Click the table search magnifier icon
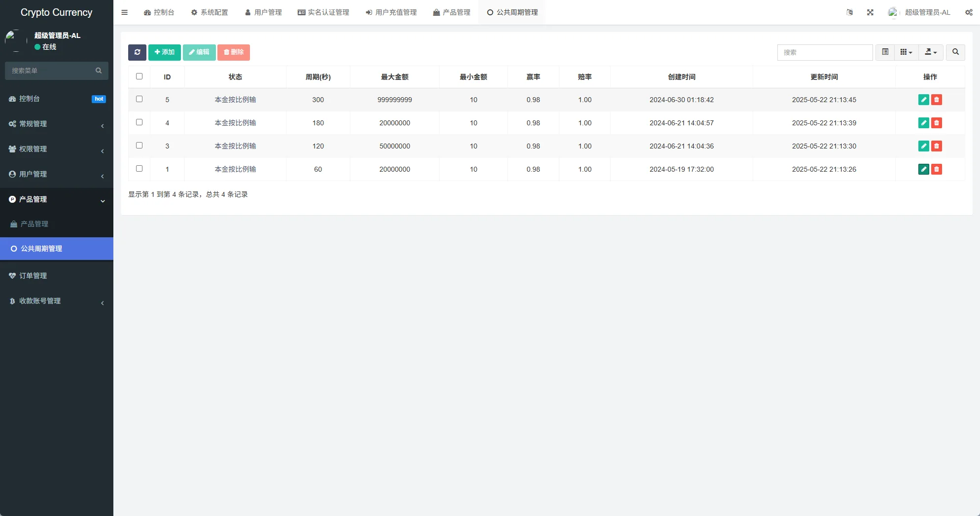Image resolution: width=980 pixels, height=516 pixels. tap(955, 52)
